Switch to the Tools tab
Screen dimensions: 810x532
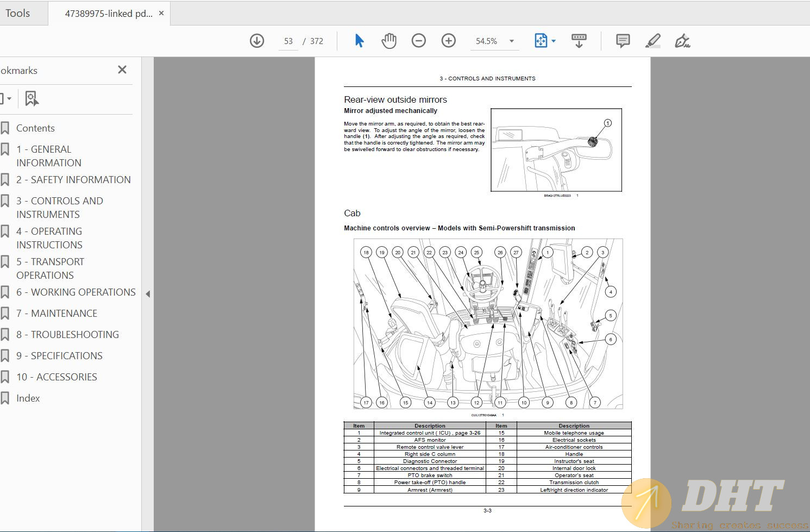point(18,13)
